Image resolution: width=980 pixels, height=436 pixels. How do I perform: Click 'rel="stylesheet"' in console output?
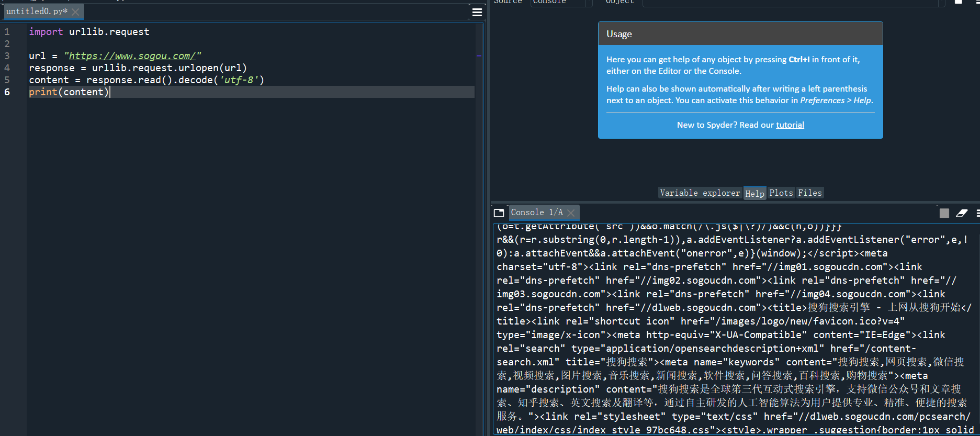click(620, 417)
